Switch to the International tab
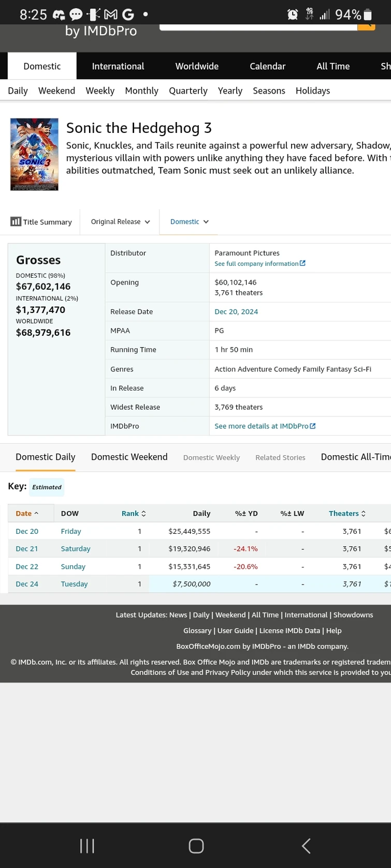Image resolution: width=391 pixels, height=868 pixels. pos(118,66)
